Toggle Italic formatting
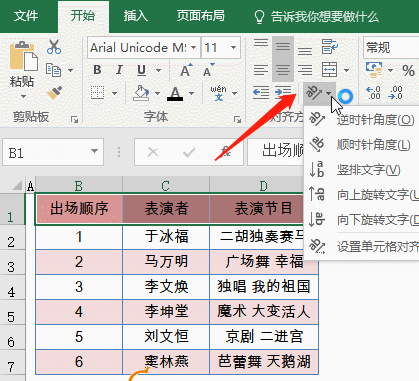Viewport: 419px width, 381px height. [x=119, y=70]
